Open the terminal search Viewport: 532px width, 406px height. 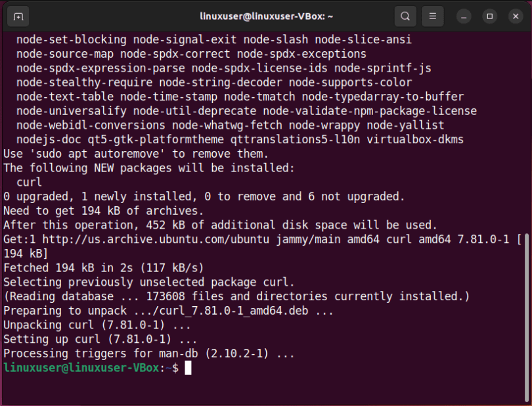[405, 16]
